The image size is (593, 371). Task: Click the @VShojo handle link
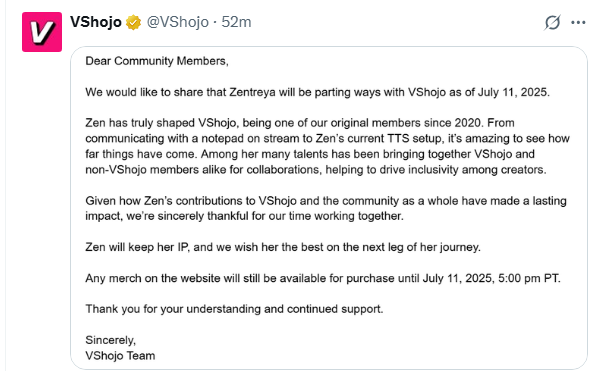(x=177, y=22)
